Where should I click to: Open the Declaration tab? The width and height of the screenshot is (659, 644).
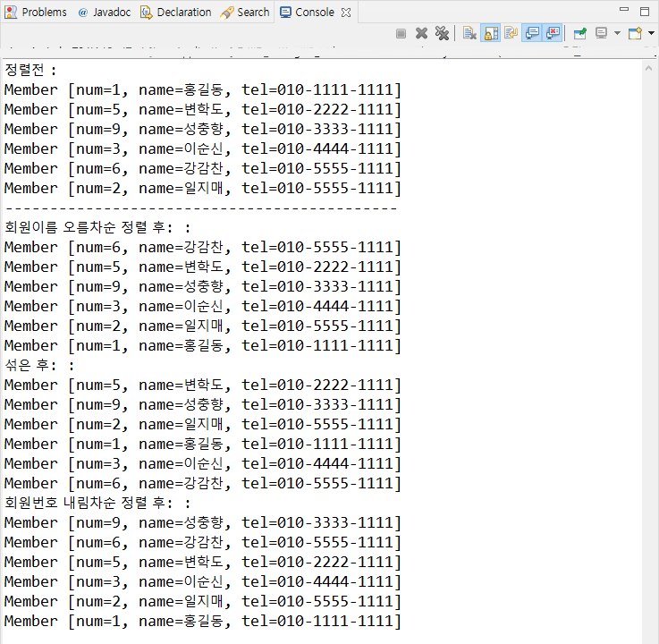pyautogui.click(x=175, y=13)
